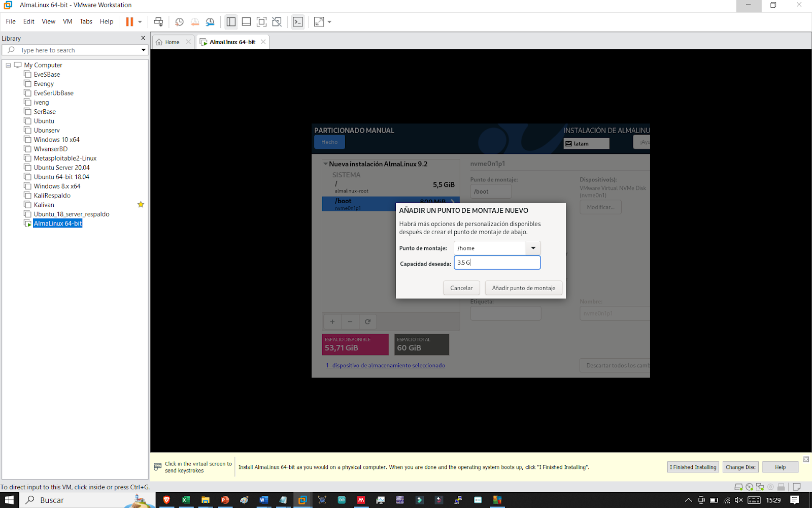Open the Help menu
This screenshot has height=508, width=812.
pyautogui.click(x=107, y=21)
